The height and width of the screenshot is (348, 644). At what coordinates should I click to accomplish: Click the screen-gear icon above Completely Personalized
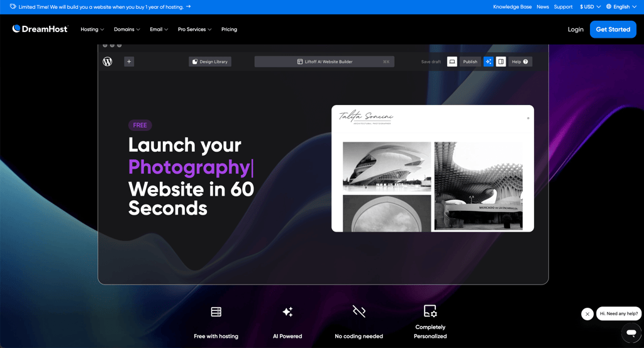[x=430, y=311]
